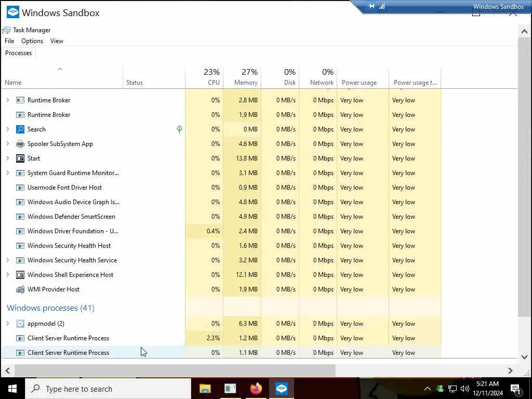Click the Usermode Font Driver Host icon
The width and height of the screenshot is (532, 399).
(20, 188)
